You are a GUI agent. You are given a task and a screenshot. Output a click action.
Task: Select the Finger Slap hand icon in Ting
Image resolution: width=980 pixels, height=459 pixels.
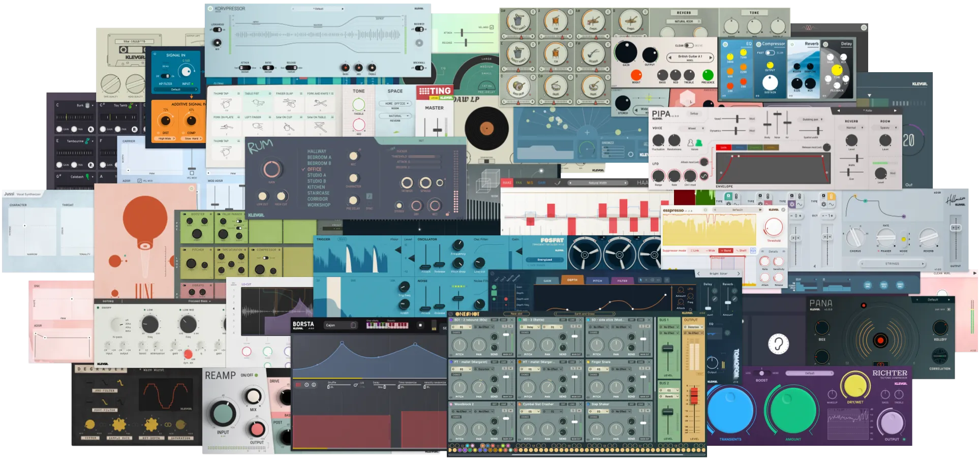pyautogui.click(x=289, y=104)
